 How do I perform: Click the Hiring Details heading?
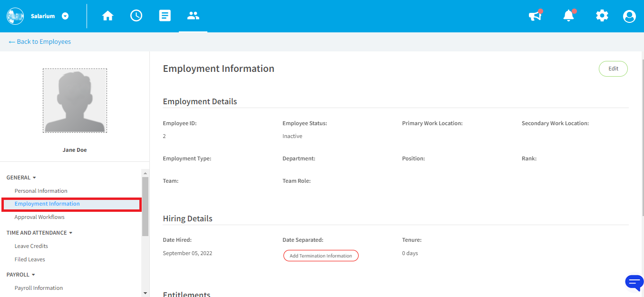click(x=187, y=219)
